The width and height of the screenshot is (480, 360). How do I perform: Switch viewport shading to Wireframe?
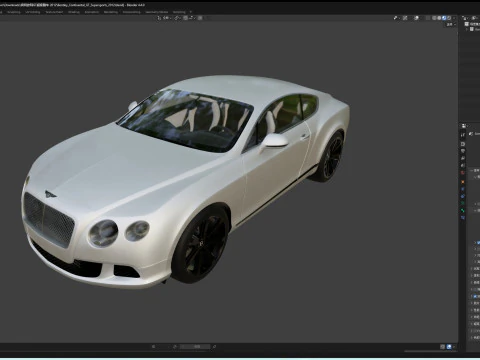tap(434, 18)
